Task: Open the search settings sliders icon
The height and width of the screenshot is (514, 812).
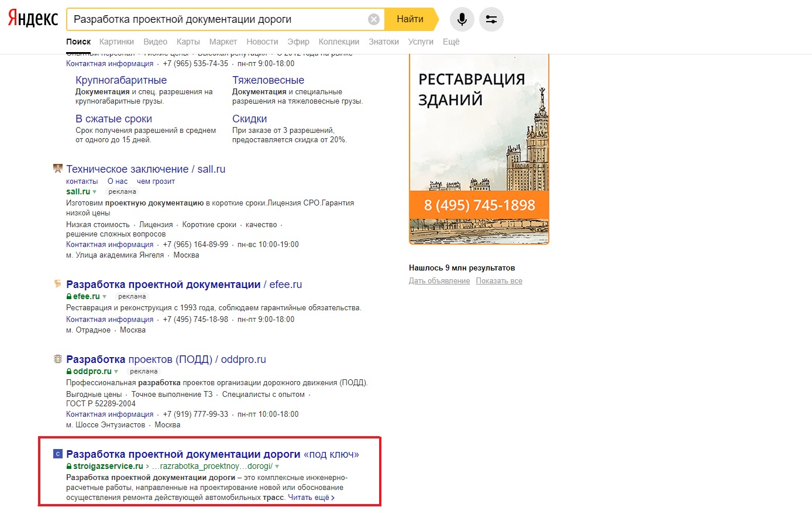Action: click(x=491, y=19)
